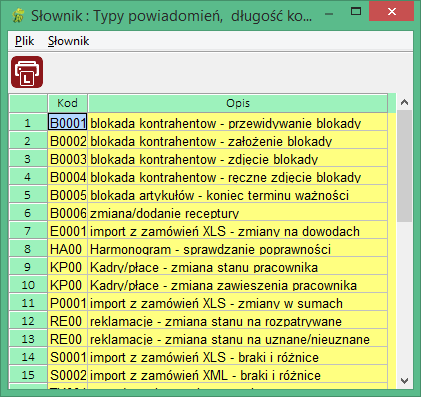Click the vertical scrollbar thumb

405,166
